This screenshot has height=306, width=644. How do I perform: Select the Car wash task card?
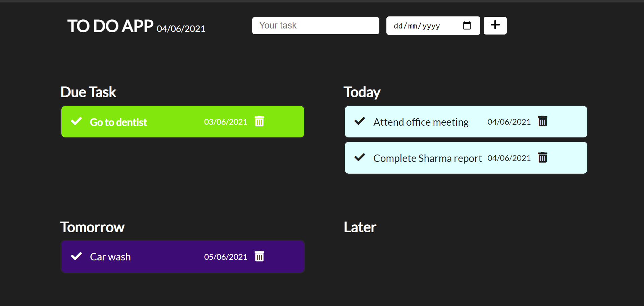[x=183, y=257]
